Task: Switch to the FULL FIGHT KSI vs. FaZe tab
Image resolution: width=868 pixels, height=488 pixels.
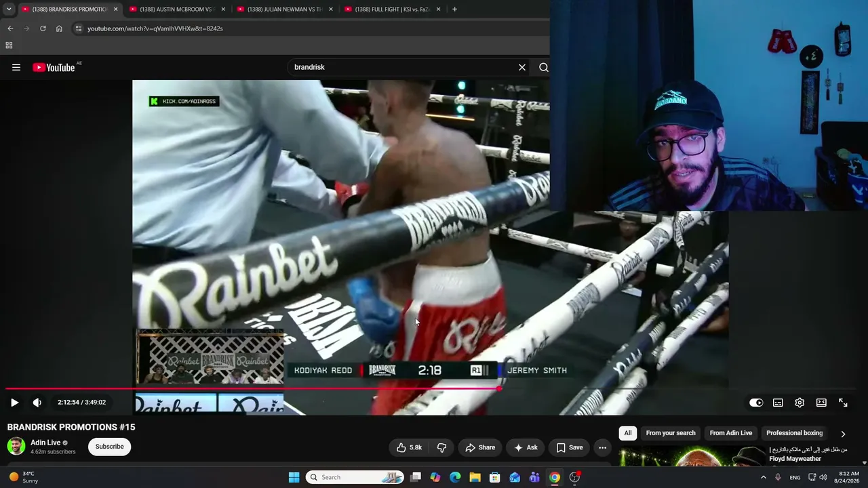Action: tap(391, 9)
